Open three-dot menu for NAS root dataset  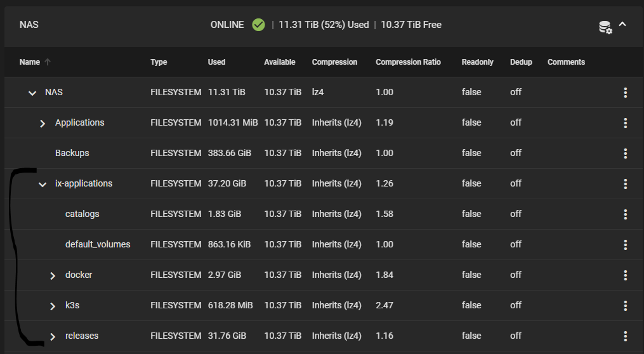pos(626,93)
